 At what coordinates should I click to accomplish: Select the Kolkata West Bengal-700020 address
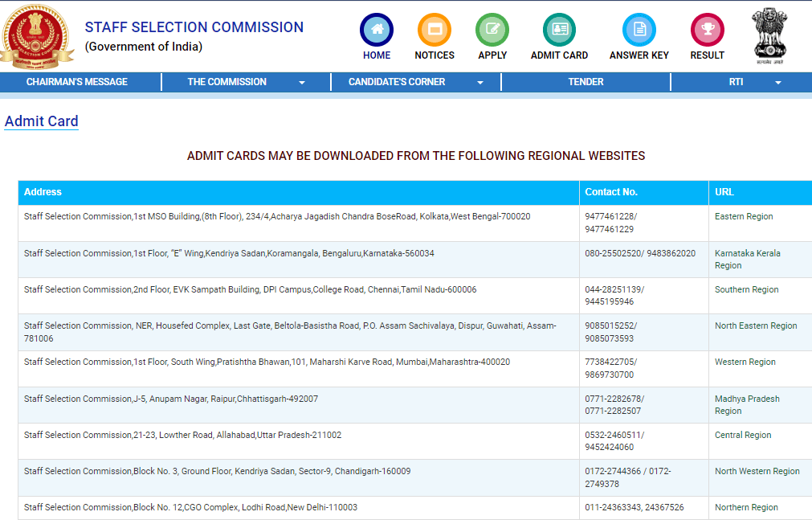277,216
